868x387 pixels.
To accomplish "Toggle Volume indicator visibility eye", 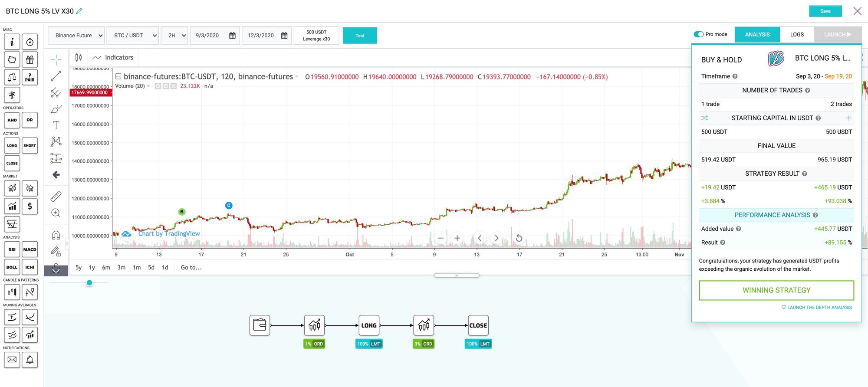I will pyautogui.click(x=158, y=86).
